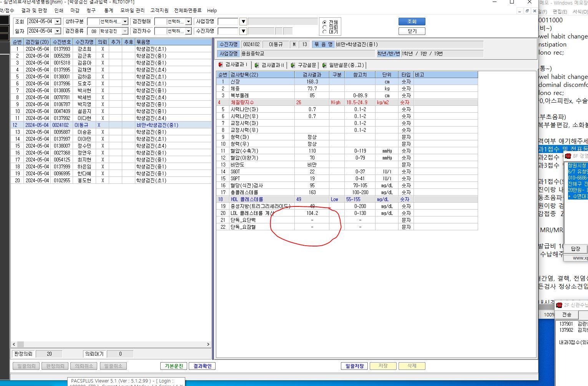Click the patient list horizontal scrollbar
Screen dimensions: 588x386
[x=111, y=344]
